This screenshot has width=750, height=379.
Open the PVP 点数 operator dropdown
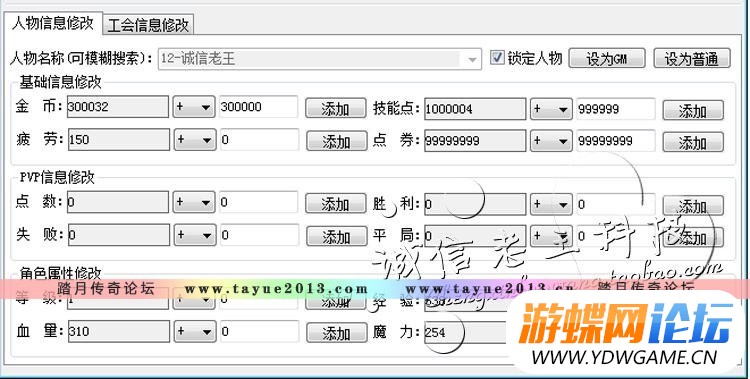[x=194, y=202]
